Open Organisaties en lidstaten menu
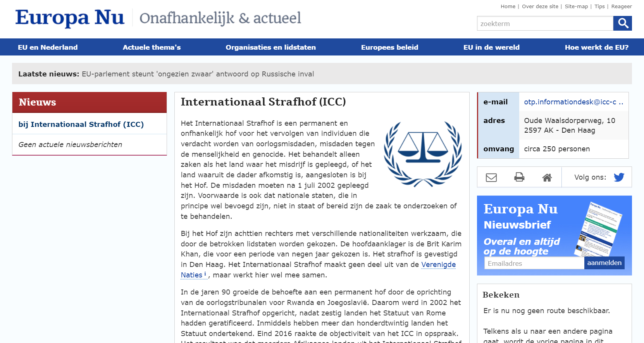The height and width of the screenshot is (343, 644). [270, 47]
